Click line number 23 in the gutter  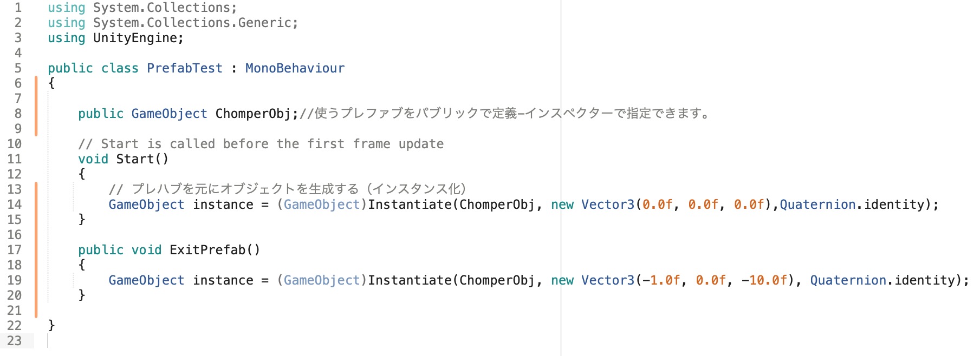point(15,341)
